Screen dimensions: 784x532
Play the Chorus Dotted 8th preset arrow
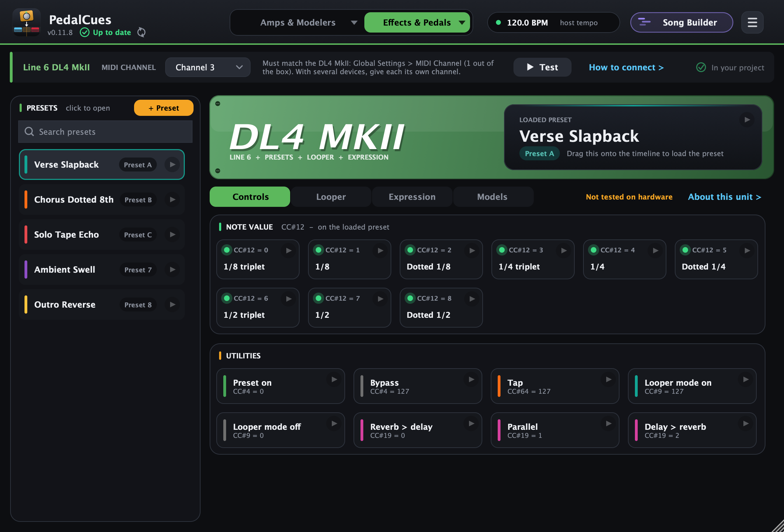[172, 199]
